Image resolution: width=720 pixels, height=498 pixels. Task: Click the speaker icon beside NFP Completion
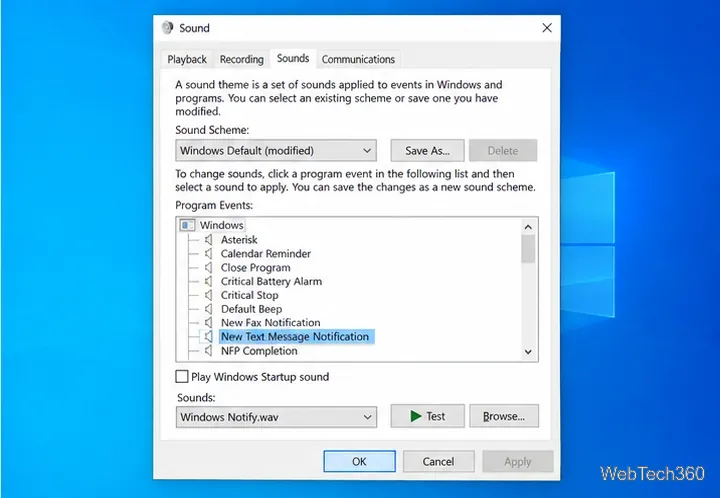(208, 351)
